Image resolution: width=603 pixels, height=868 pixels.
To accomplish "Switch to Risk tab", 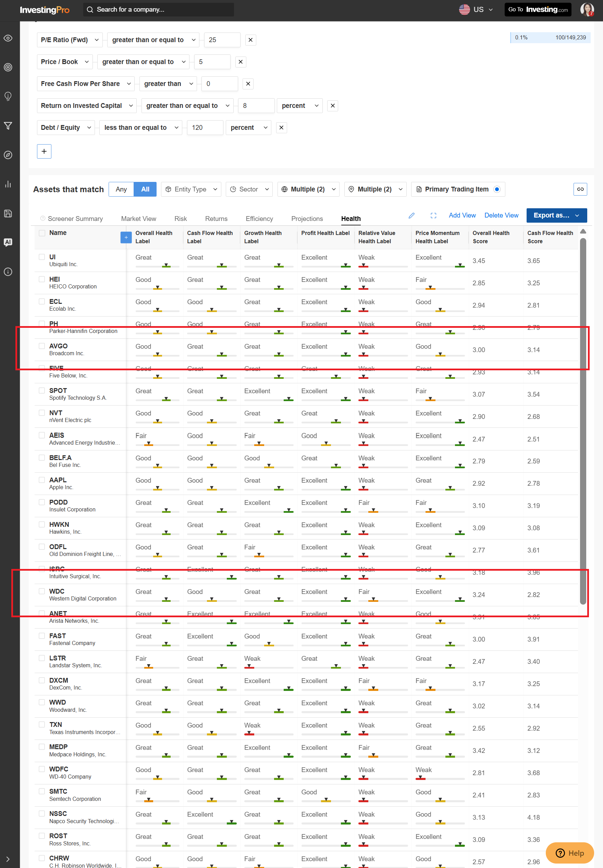I will coord(181,219).
